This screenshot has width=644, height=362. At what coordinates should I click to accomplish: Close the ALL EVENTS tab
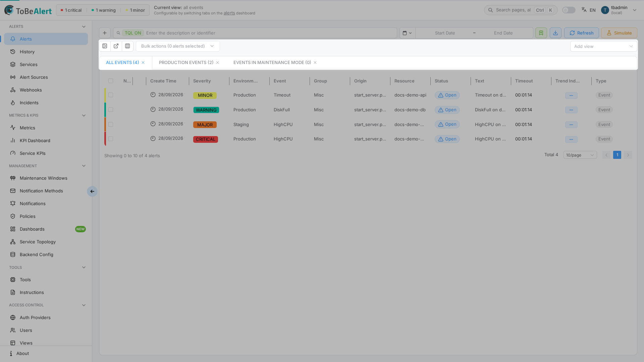pos(143,63)
